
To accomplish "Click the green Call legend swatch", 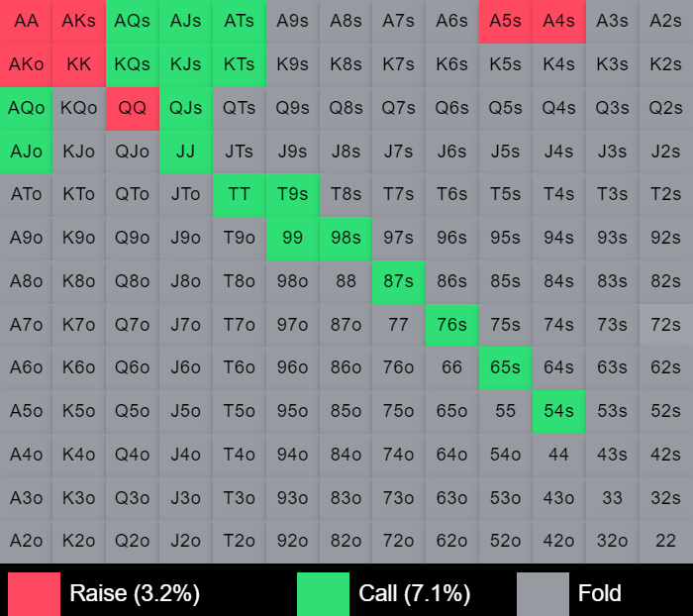I will coord(323,593).
